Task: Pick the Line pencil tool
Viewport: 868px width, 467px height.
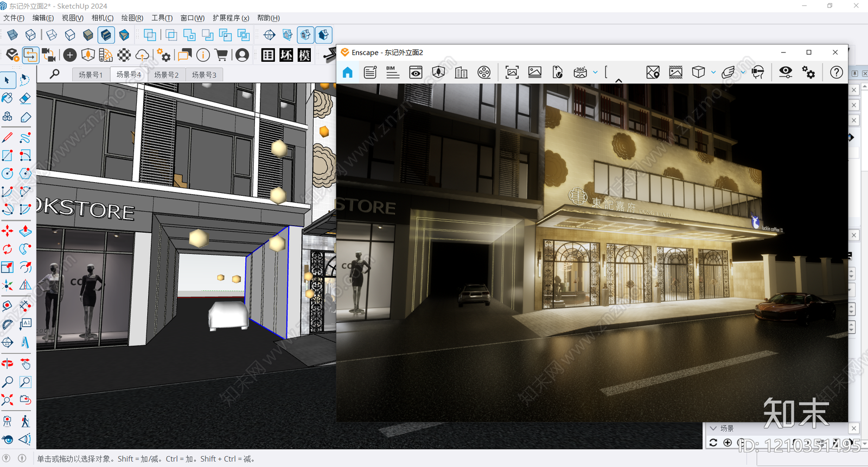Action: (x=8, y=137)
